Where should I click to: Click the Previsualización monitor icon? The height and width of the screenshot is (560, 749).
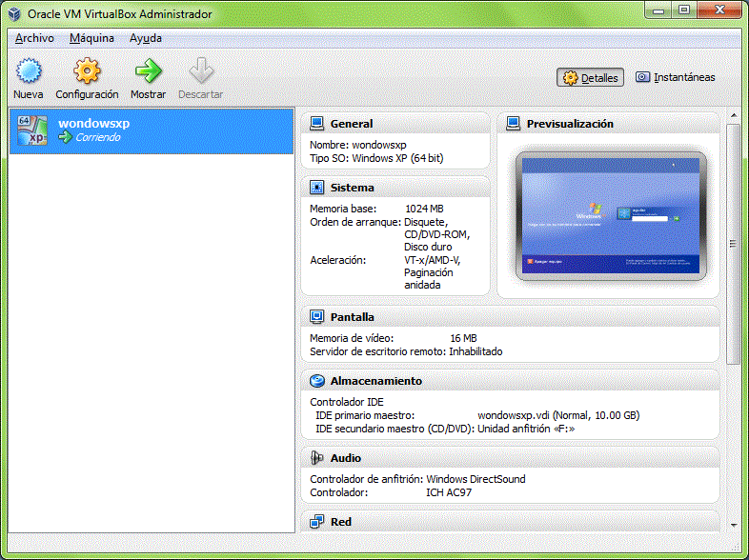(x=513, y=124)
